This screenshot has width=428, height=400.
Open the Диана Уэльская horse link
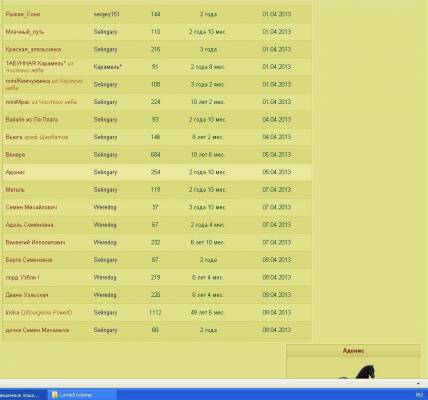coord(27,295)
